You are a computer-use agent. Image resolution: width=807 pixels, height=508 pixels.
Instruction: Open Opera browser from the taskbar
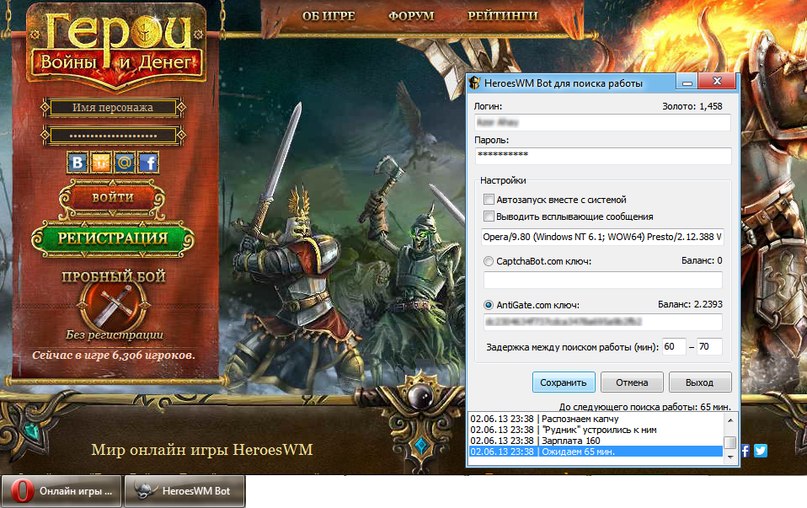[x=61, y=491]
